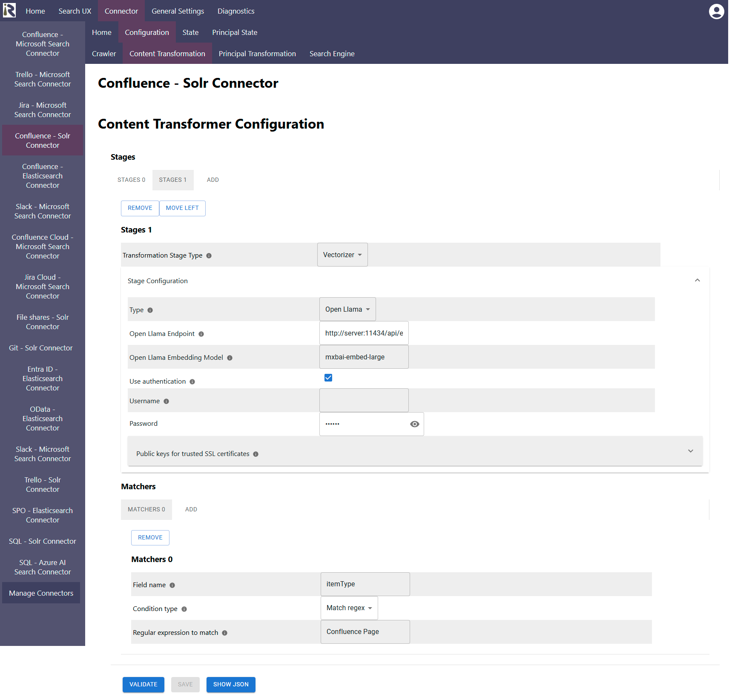Image resolution: width=732 pixels, height=700 pixels.
Task: Open the General Settings menu
Action: (178, 11)
